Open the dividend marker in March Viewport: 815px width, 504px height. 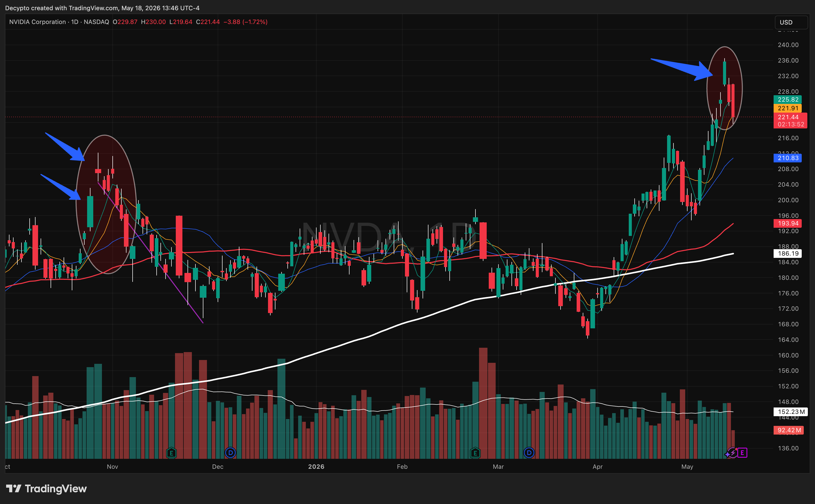(x=529, y=453)
